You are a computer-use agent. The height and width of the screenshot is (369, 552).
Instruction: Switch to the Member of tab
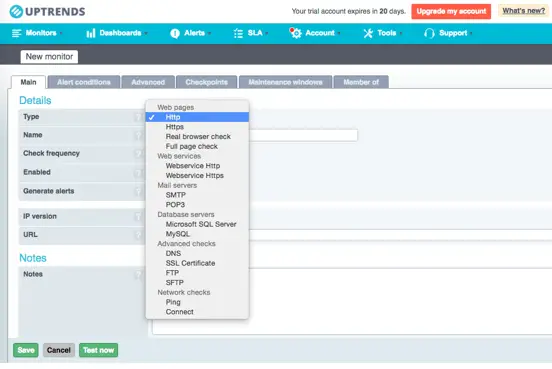361,82
